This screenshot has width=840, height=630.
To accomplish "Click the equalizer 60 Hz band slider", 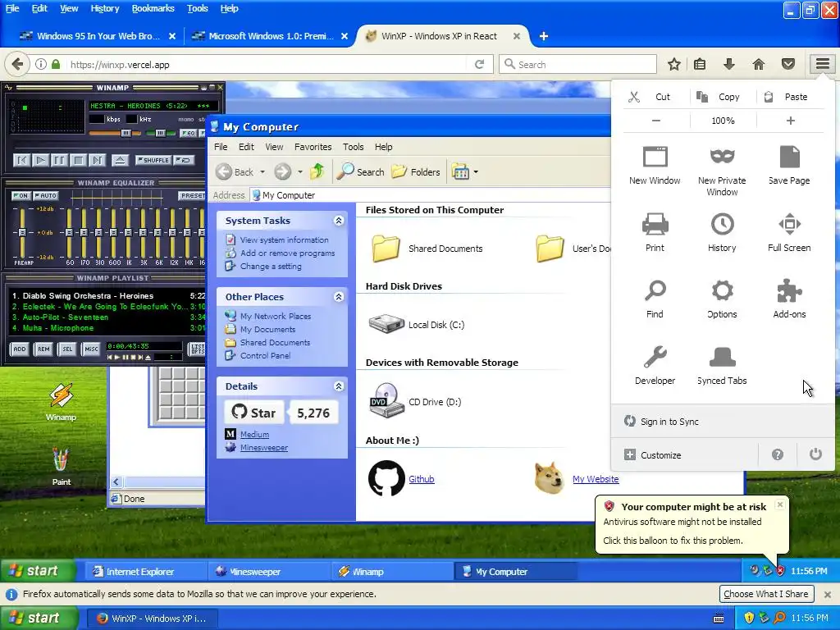I will pyautogui.click(x=70, y=232).
